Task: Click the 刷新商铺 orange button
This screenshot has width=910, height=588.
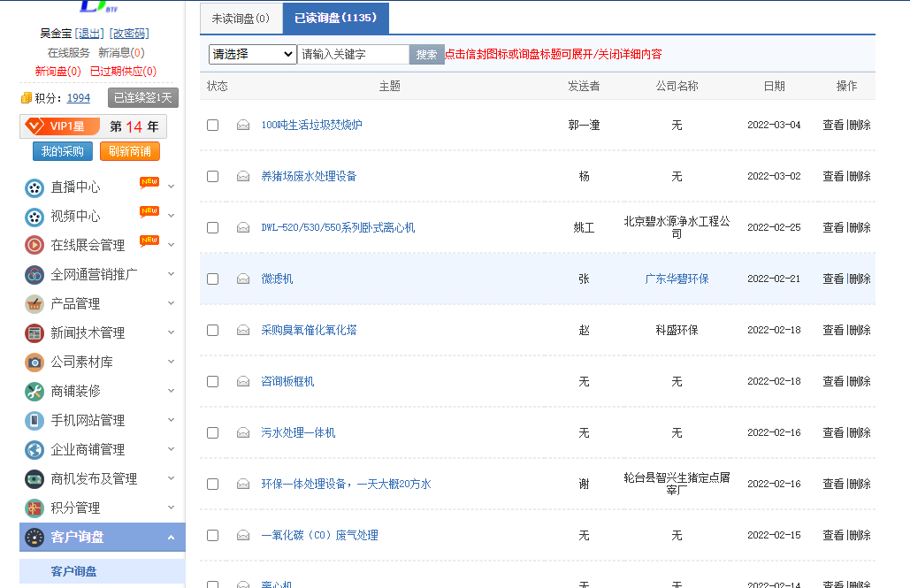Action: (x=129, y=151)
